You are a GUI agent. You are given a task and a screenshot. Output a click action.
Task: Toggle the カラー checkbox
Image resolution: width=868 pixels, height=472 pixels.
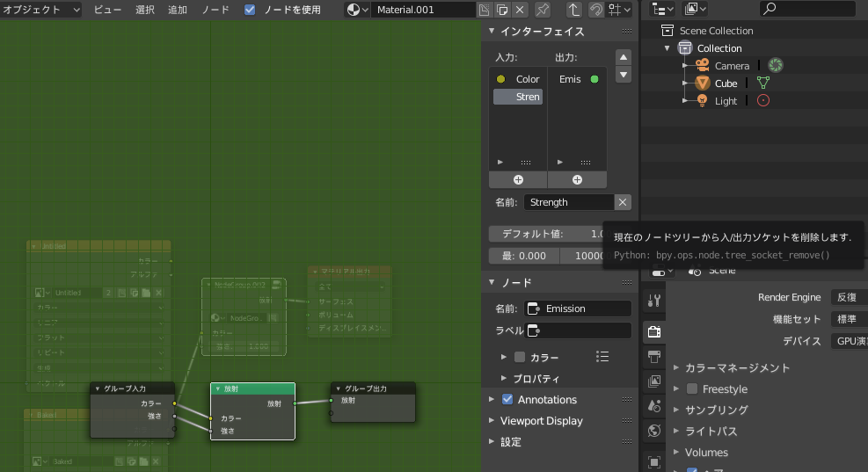tap(519, 358)
